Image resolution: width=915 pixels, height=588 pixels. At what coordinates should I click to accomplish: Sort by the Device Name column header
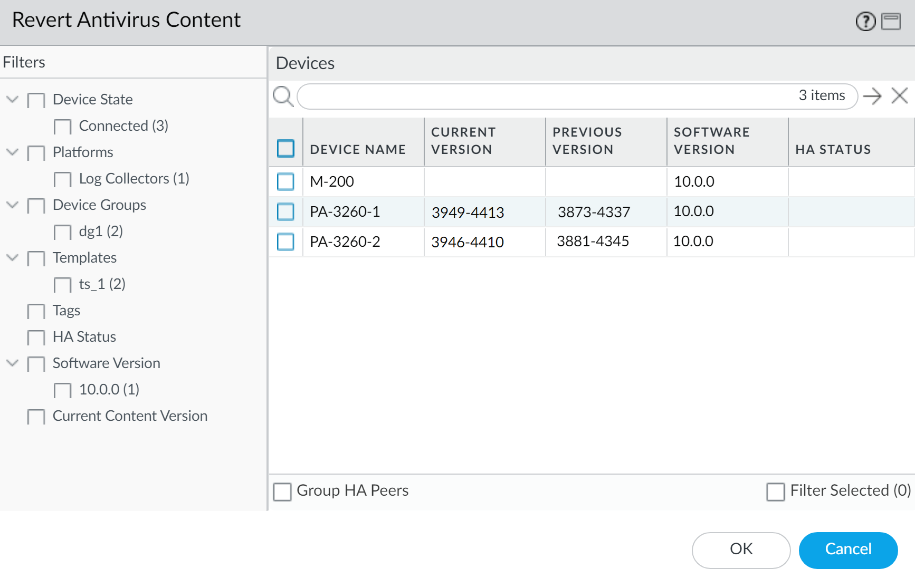point(358,150)
